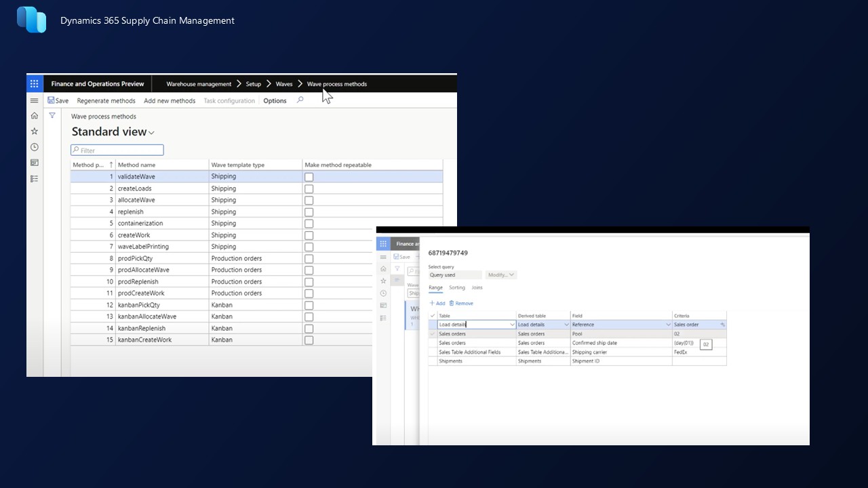The width and height of the screenshot is (868, 488).
Task: Remove the selected range row
Action: point(461,304)
